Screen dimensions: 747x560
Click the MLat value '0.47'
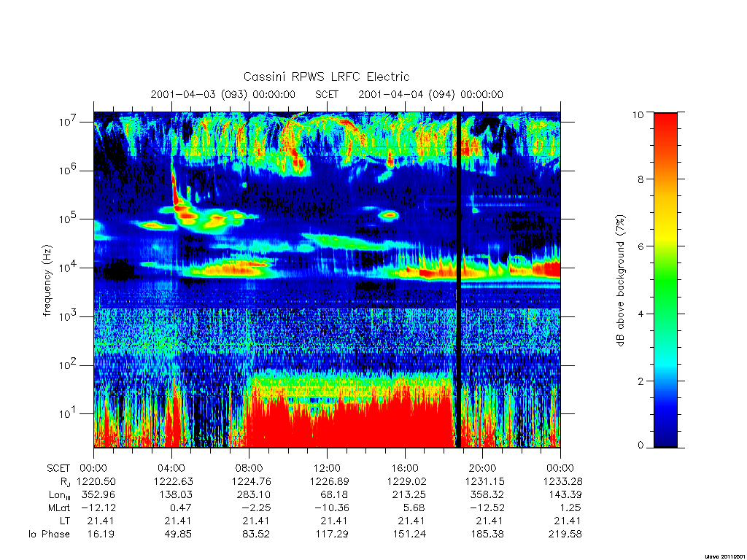(182, 507)
